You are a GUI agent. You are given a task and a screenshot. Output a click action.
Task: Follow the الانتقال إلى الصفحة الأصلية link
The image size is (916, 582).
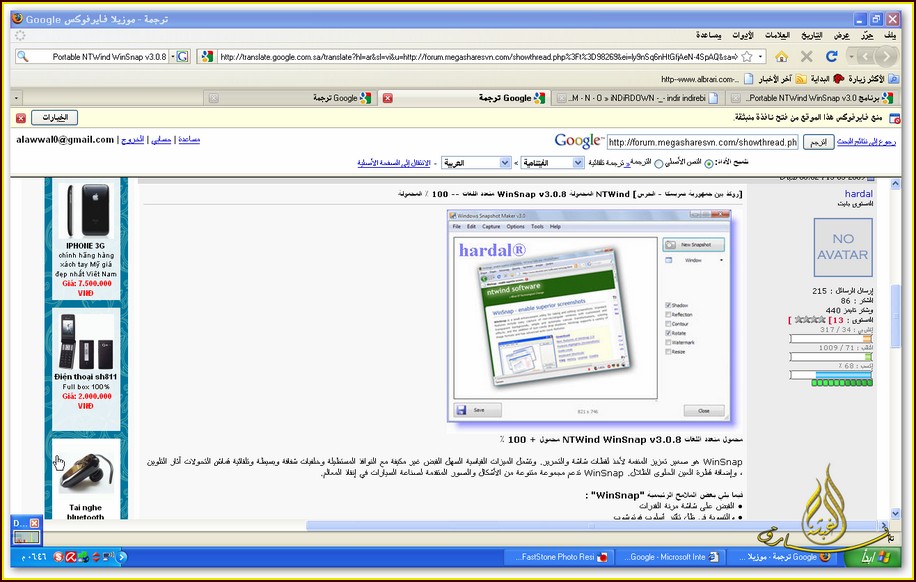click(x=394, y=163)
